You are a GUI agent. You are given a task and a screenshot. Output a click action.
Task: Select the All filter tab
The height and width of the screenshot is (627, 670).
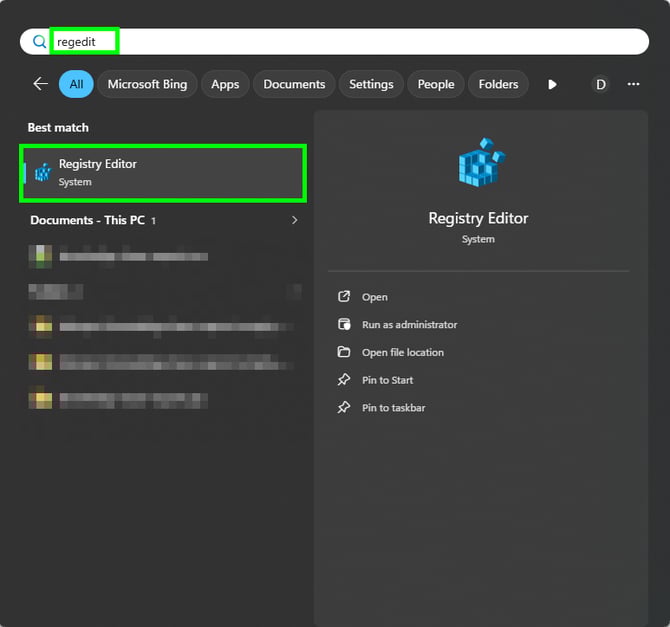pos(76,84)
